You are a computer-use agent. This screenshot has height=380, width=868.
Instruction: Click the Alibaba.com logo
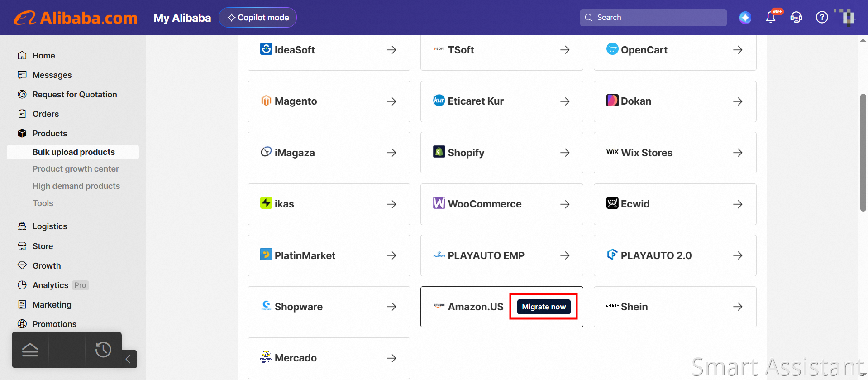tap(76, 18)
